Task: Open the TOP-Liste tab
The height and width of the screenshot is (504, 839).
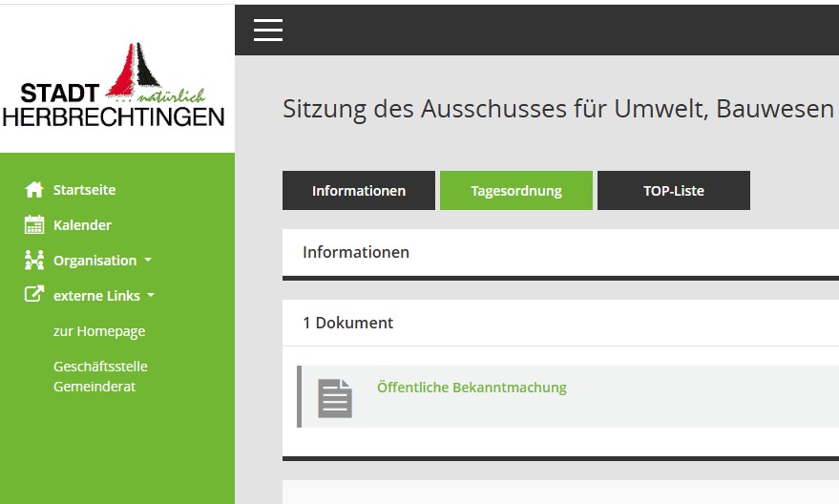Action: (673, 191)
